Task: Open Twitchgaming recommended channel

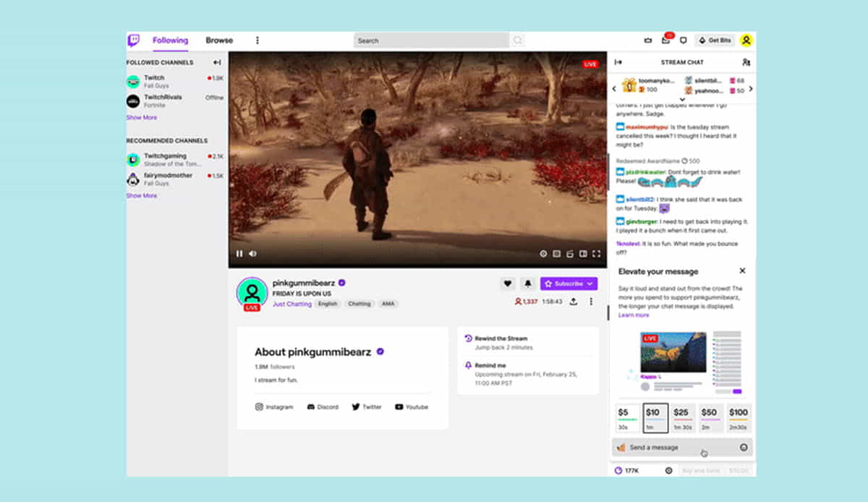Action: [x=176, y=159]
